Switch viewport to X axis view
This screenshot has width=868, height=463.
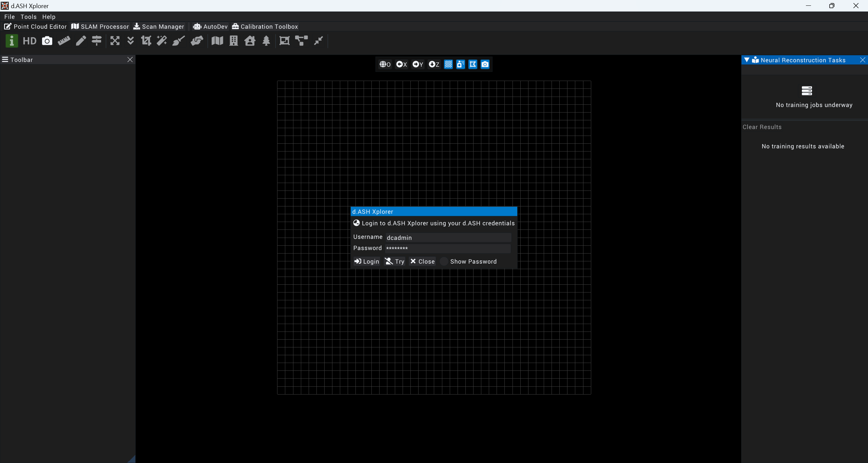402,64
